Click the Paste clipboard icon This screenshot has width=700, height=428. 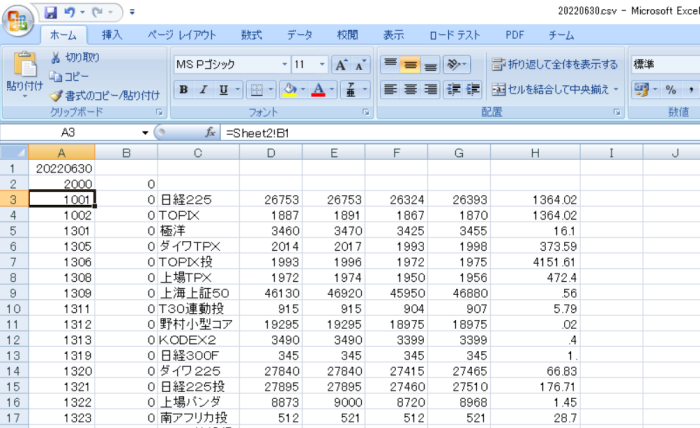point(24,66)
